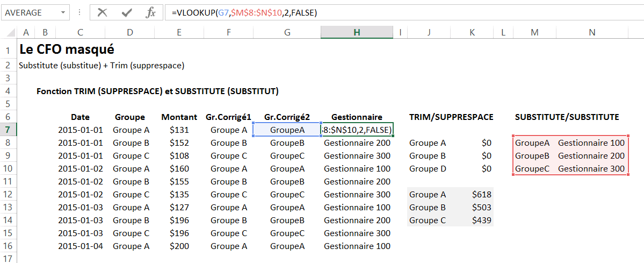The width and height of the screenshot is (644, 263).
Task: Select column N header
Action: pos(592,33)
